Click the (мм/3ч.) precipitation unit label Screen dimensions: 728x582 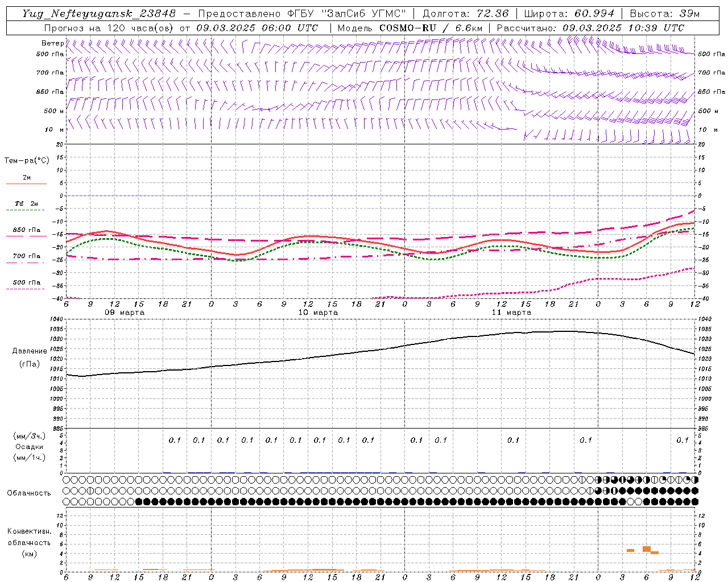pos(30,436)
